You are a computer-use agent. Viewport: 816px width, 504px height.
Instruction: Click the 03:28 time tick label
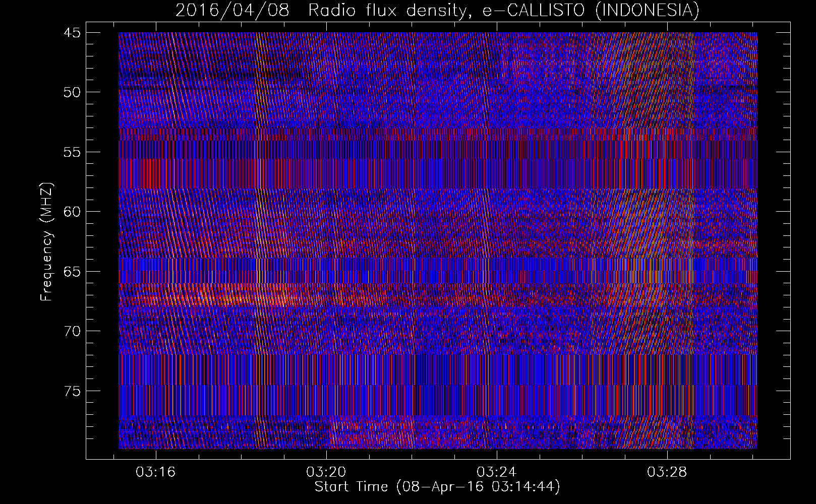(667, 472)
